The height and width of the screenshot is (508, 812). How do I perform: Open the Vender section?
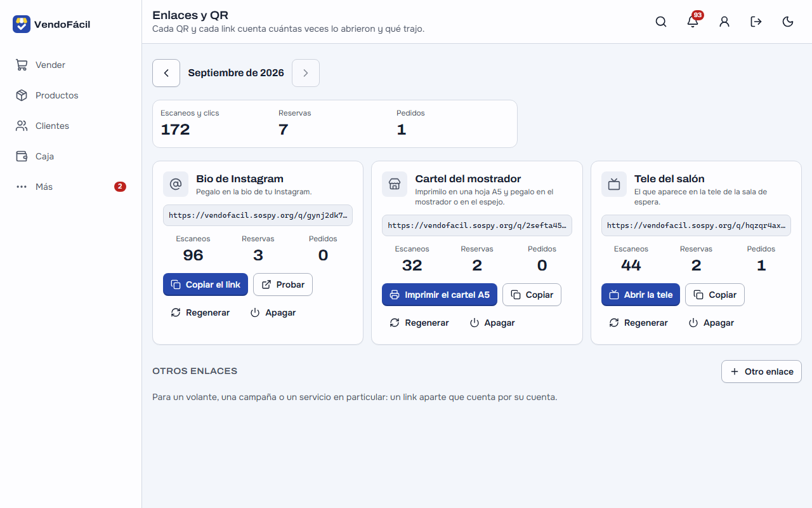[70, 65]
